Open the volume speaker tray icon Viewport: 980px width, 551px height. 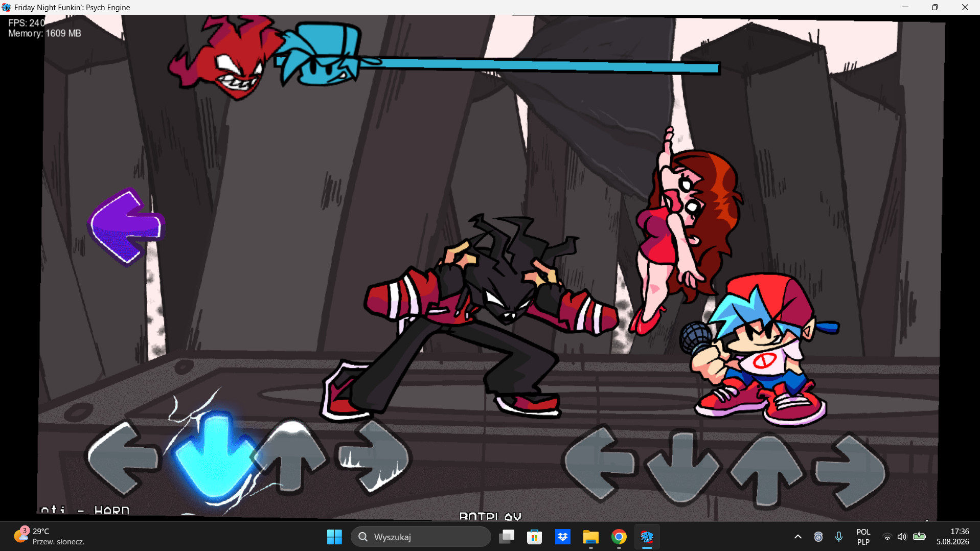point(902,537)
